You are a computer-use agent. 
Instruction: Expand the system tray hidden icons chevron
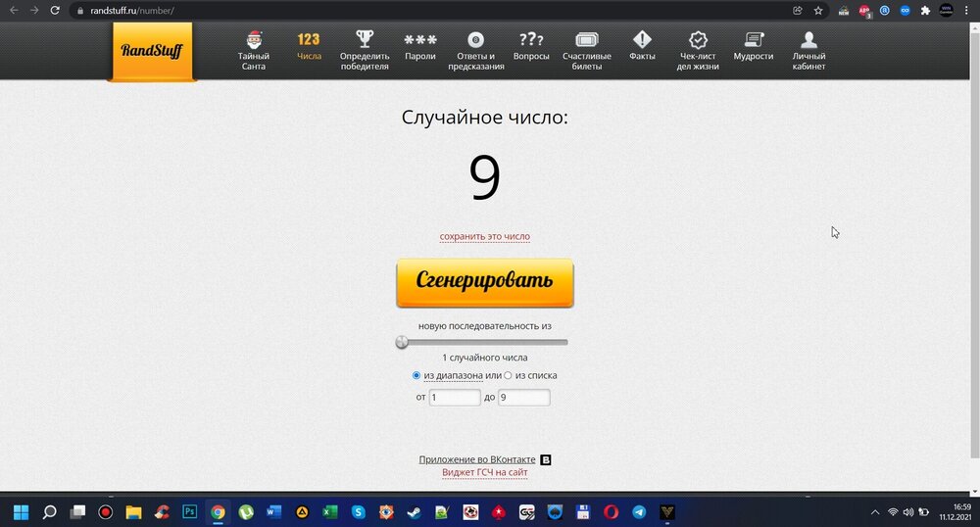(x=875, y=511)
